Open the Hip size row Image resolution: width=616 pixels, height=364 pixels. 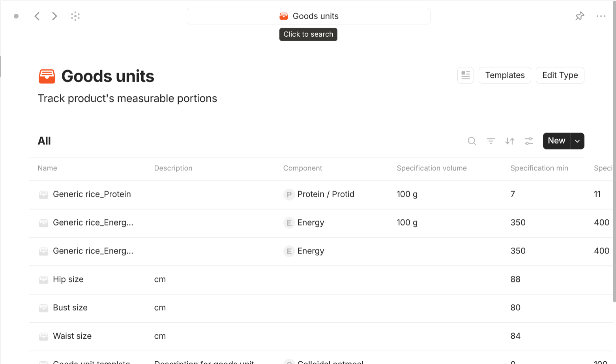[x=68, y=279]
